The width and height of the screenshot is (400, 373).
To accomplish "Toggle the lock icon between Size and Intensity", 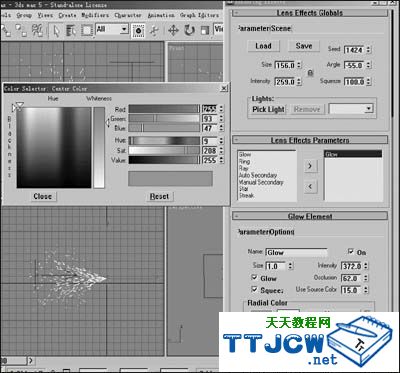I will click(x=310, y=73).
